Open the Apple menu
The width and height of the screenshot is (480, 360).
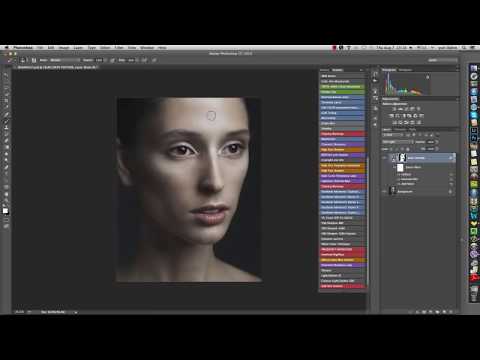6,48
